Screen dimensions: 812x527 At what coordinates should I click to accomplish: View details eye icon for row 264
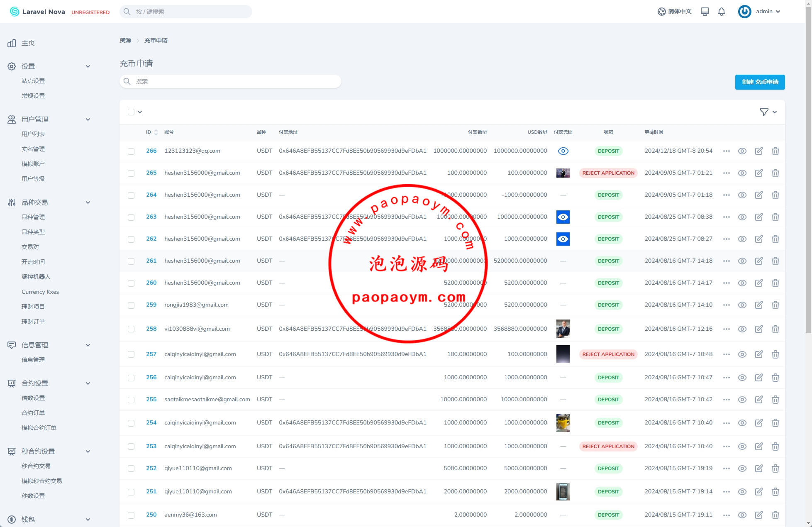coord(742,195)
